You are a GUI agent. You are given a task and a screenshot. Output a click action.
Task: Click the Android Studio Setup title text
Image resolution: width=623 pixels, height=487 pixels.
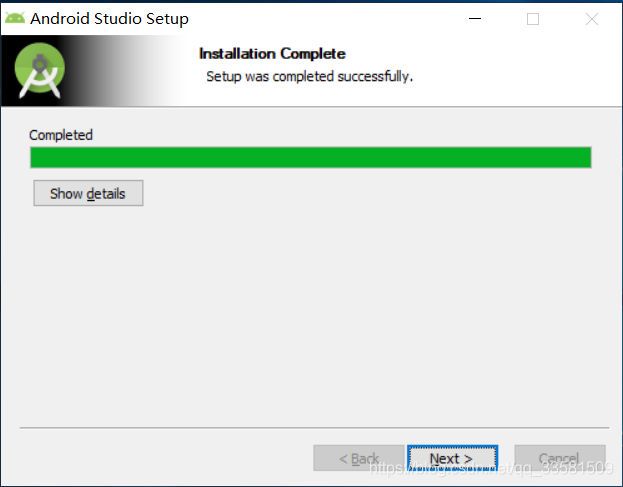coord(109,19)
